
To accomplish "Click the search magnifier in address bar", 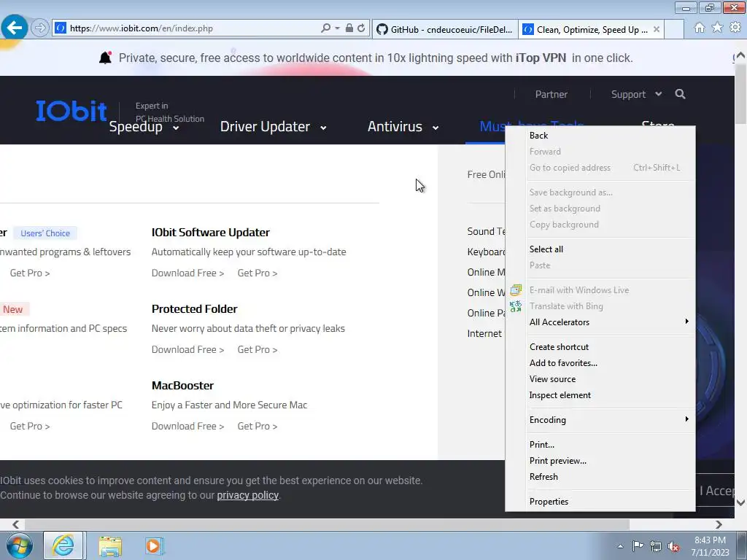I will pyautogui.click(x=326, y=28).
